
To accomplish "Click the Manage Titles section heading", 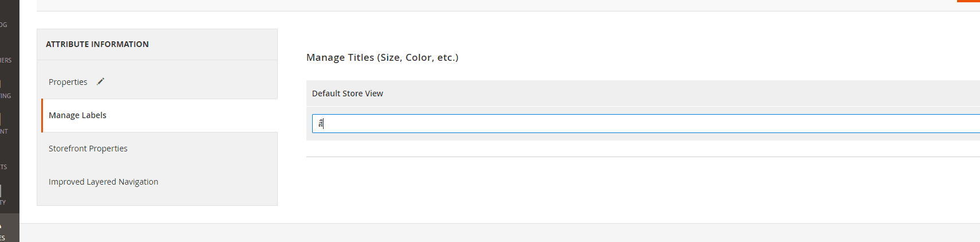I will pos(382,57).
